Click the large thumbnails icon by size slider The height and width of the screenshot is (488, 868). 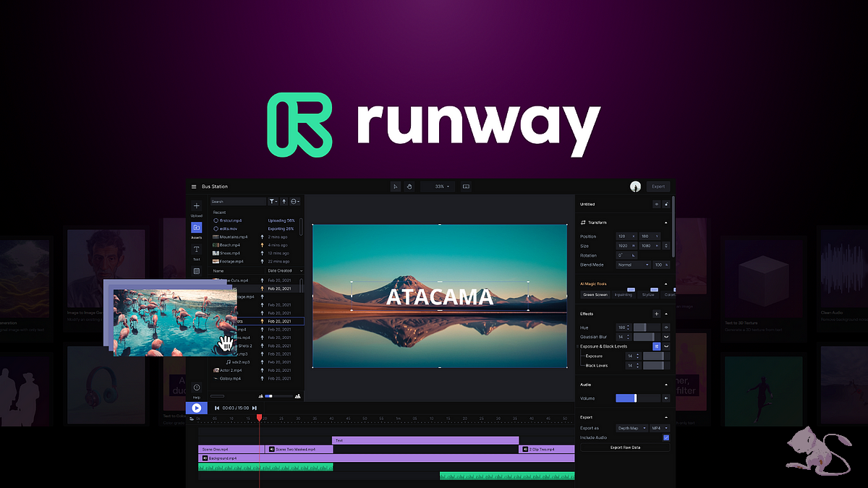point(298,396)
